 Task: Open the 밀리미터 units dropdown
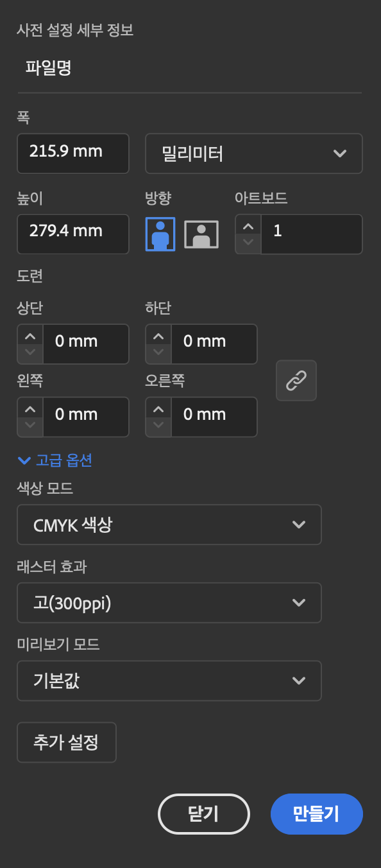tap(254, 153)
